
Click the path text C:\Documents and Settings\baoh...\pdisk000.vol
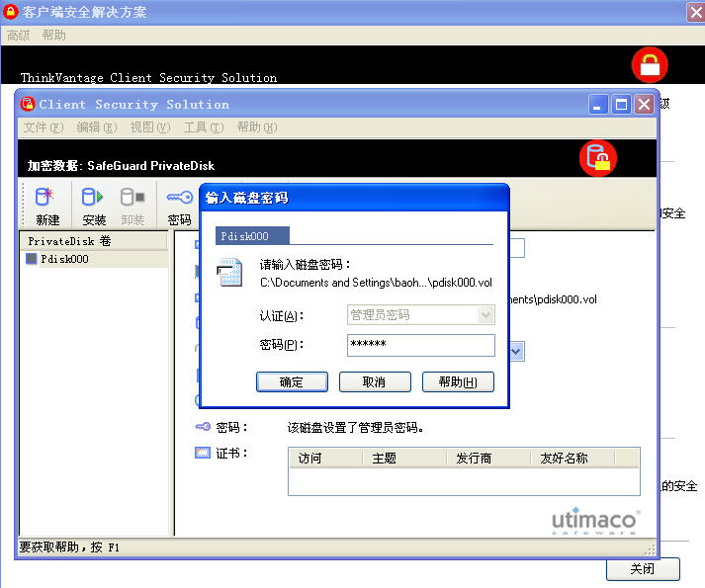tap(376, 283)
